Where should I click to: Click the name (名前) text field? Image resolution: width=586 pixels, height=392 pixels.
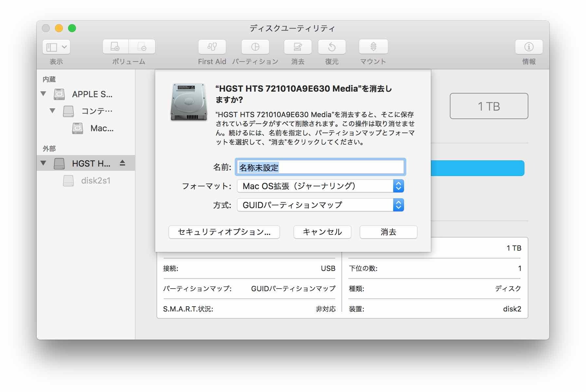click(320, 167)
